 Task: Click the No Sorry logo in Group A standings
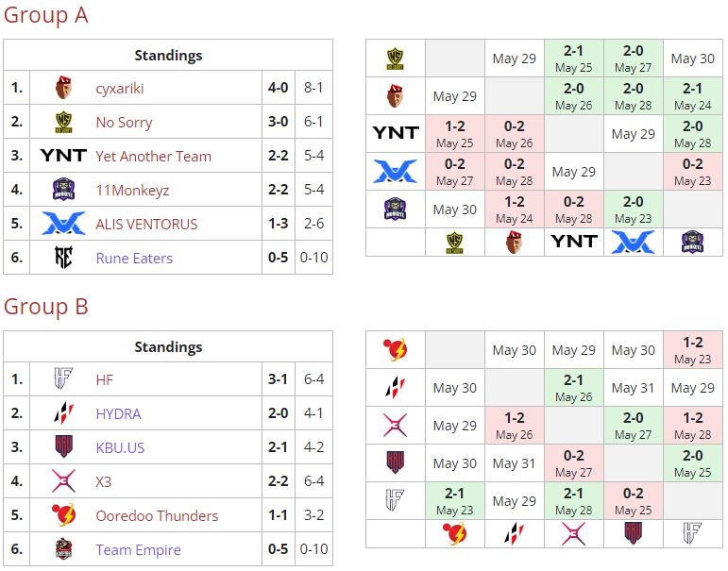63,123
